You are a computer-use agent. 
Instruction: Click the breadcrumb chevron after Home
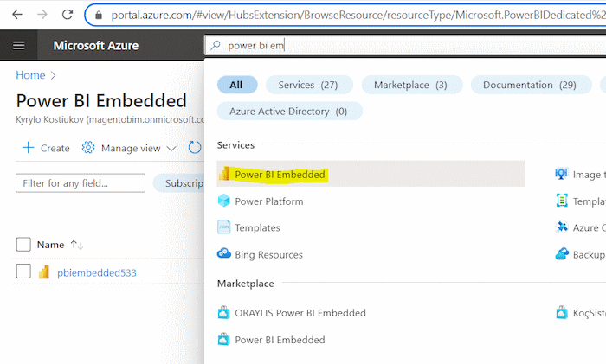[54, 76]
